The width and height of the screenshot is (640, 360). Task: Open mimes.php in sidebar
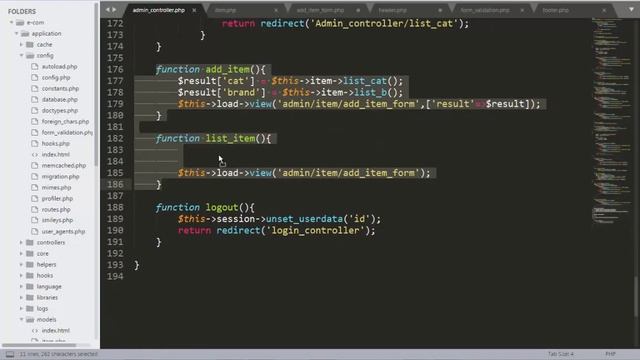(56, 188)
